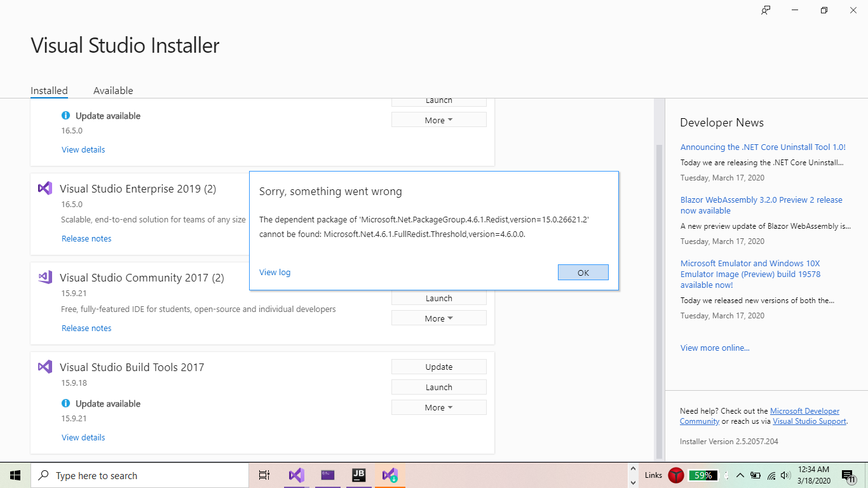Click the taskbar toolbar scroll down arrow
The image size is (868, 488).
click(x=632, y=482)
